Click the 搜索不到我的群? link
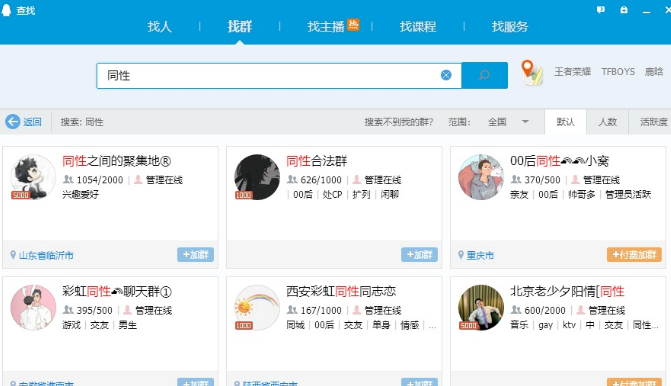This screenshot has width=671, height=386. click(x=398, y=122)
